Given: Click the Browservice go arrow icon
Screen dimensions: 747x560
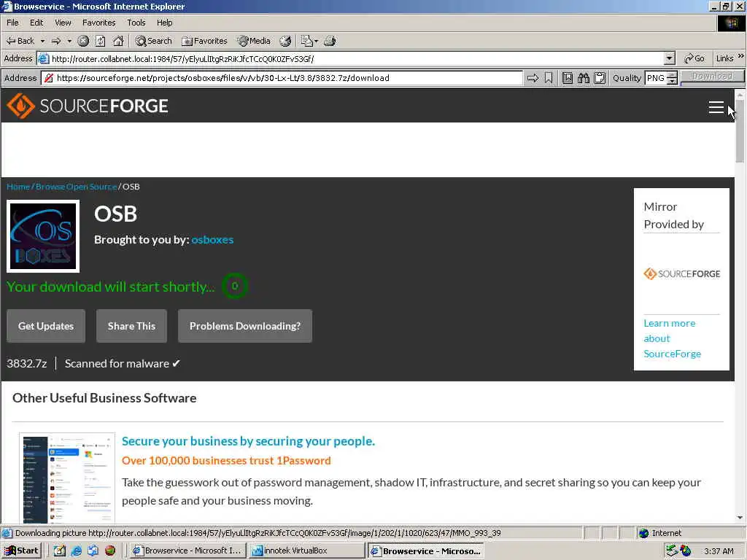Looking at the screenshot, I should 533,77.
